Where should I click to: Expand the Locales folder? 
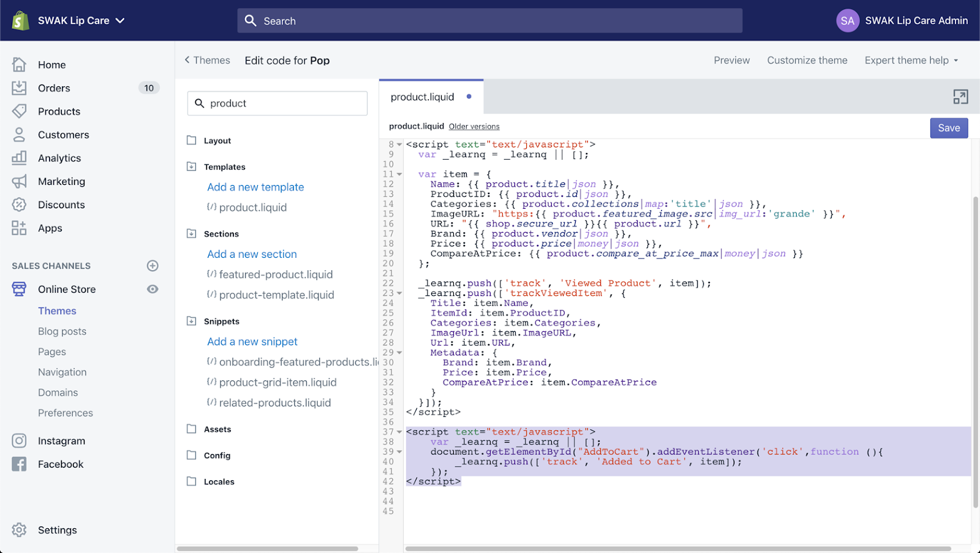click(192, 481)
